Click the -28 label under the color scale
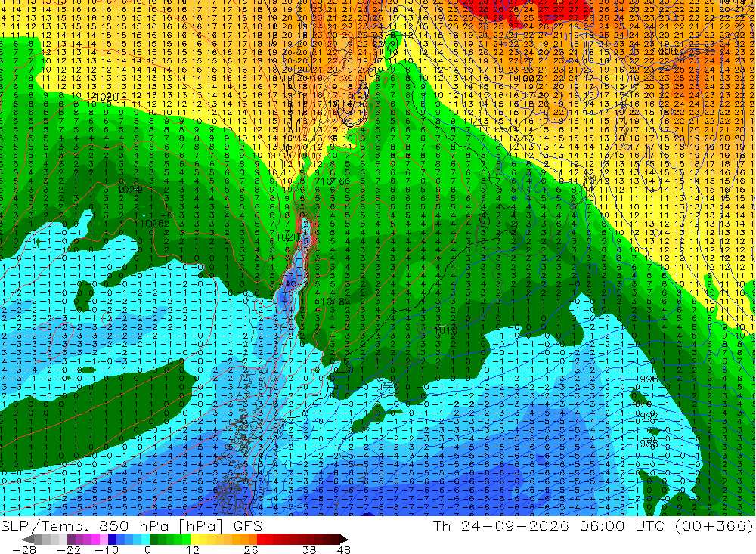Image resolution: width=756 pixels, height=554 pixels. tap(24, 550)
